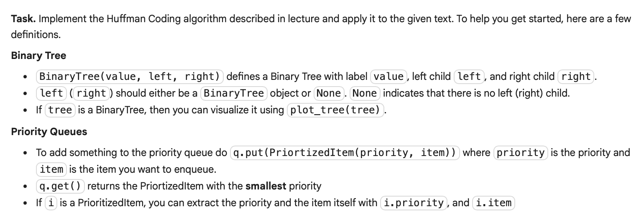Click the "BinaryTree(value, left, right)" code snippet
Image resolution: width=644 pixels, height=220 pixels.
click(x=130, y=77)
